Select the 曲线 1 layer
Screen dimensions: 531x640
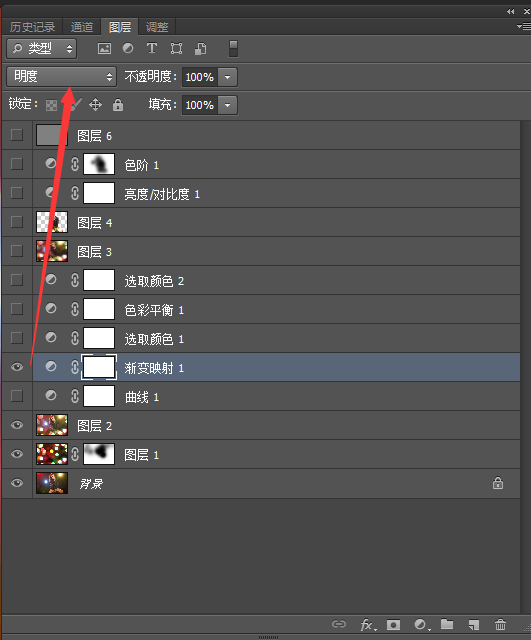tap(276, 396)
